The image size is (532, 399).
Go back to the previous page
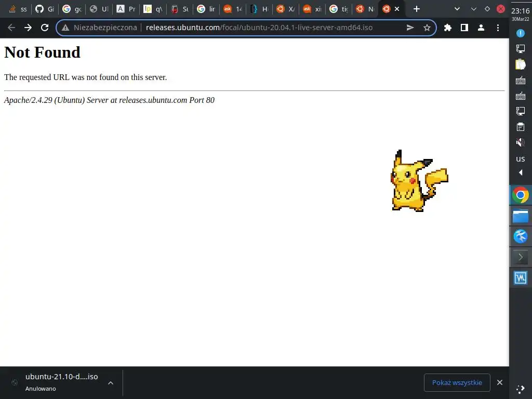point(11,28)
